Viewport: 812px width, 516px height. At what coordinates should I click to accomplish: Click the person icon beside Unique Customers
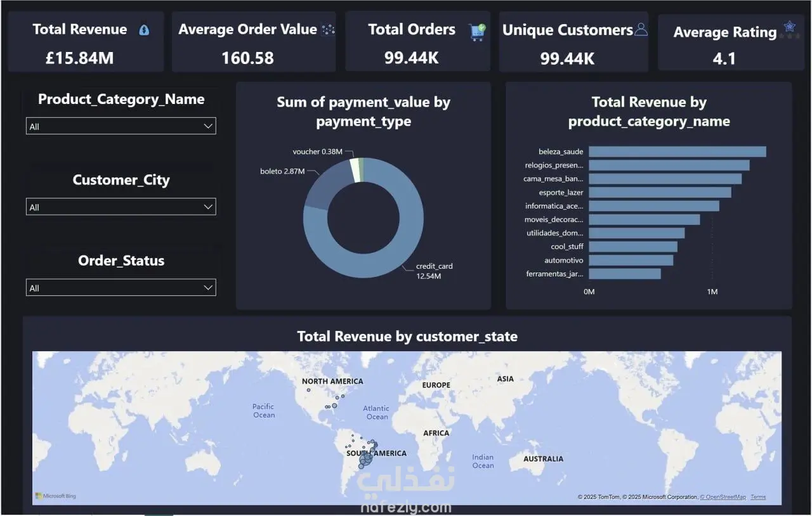(641, 29)
